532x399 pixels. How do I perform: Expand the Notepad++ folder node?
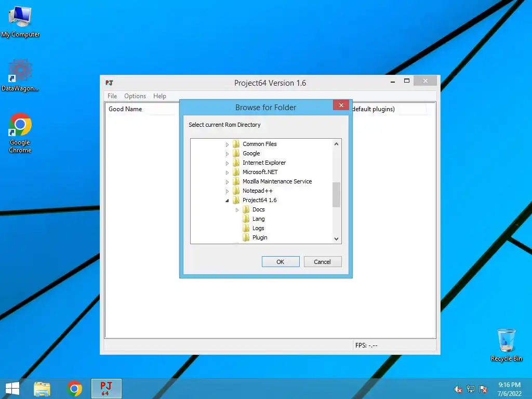click(x=227, y=191)
